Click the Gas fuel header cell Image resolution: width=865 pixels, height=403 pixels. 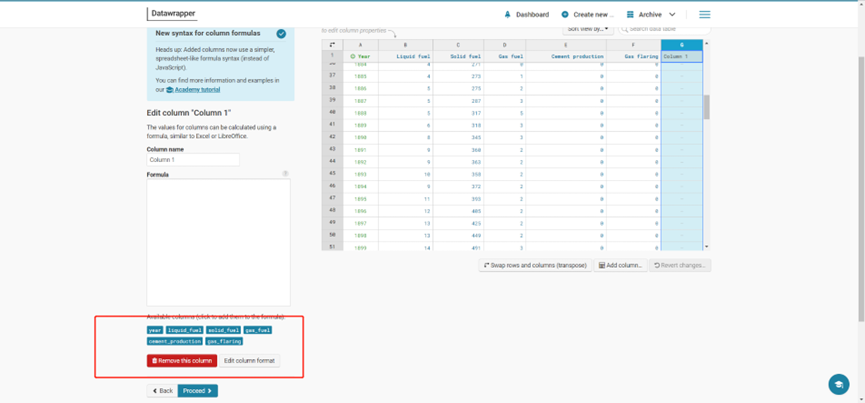(504, 56)
